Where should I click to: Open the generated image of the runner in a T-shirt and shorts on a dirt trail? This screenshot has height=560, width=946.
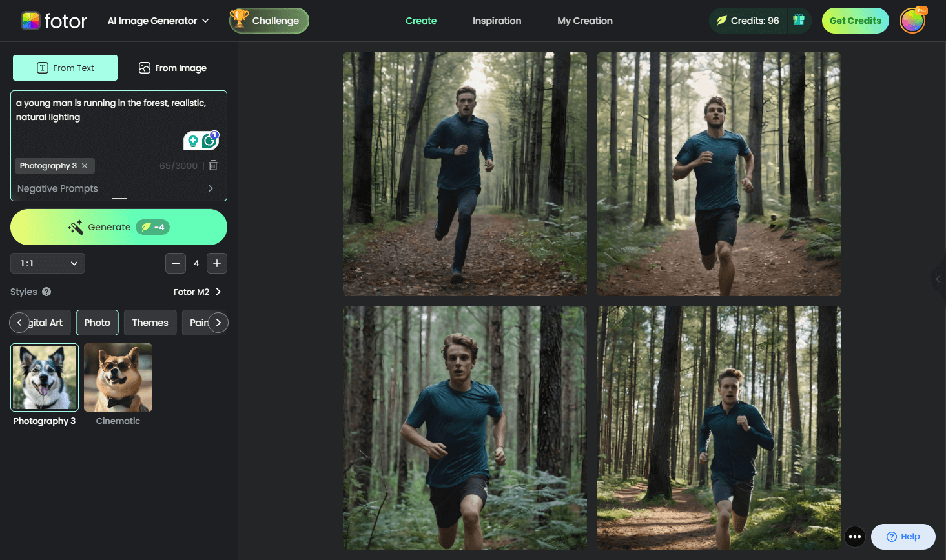(719, 174)
